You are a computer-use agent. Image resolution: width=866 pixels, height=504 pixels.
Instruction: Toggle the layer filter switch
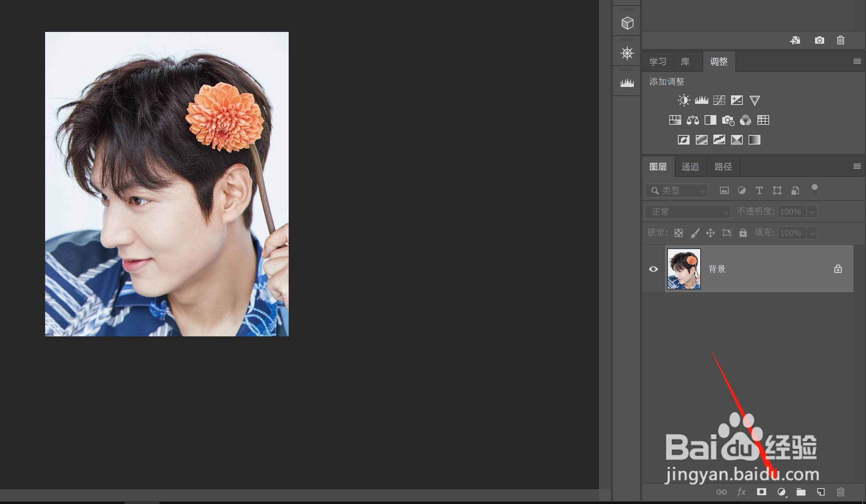tap(815, 190)
